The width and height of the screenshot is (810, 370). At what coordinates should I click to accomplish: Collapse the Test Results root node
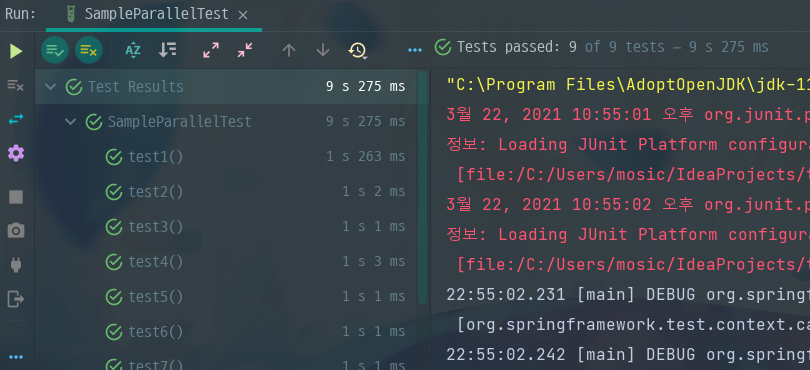point(50,86)
